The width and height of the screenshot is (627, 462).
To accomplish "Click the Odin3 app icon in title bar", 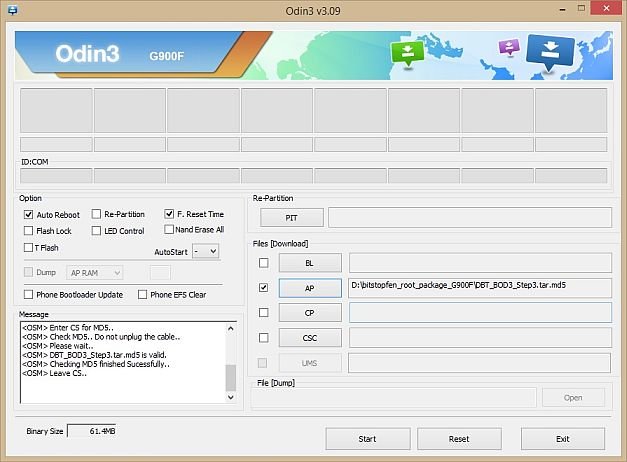I will click(x=12, y=10).
